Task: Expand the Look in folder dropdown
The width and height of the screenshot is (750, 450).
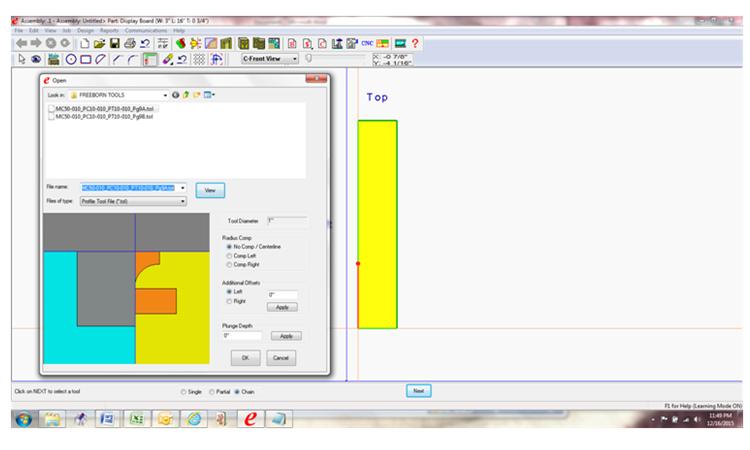Action: 165,94
